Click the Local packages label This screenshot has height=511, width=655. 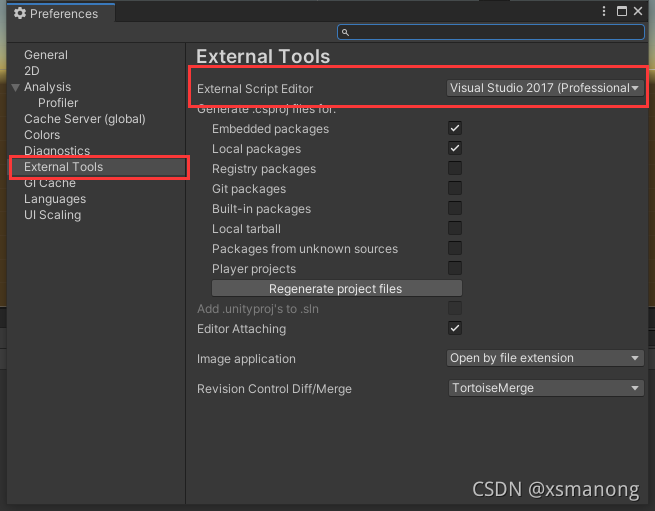(x=256, y=149)
